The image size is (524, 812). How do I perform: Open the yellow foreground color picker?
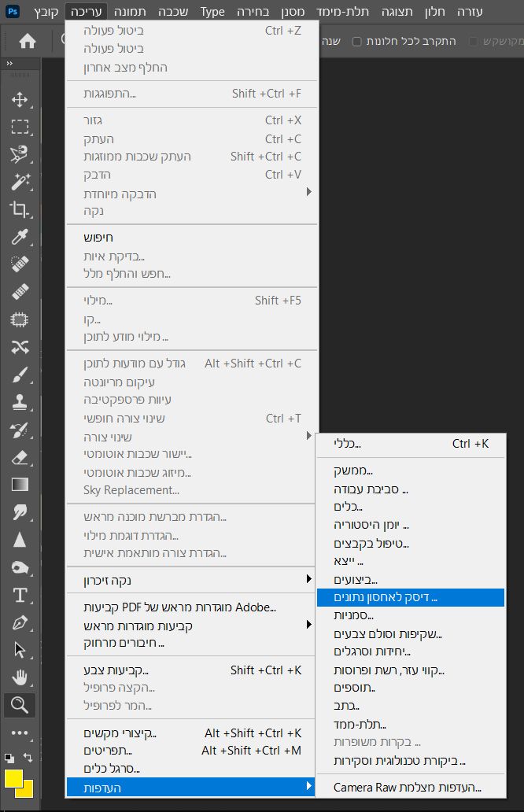(13, 779)
